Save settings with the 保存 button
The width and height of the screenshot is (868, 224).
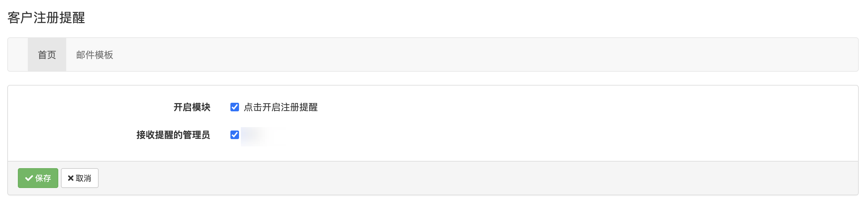(x=38, y=178)
